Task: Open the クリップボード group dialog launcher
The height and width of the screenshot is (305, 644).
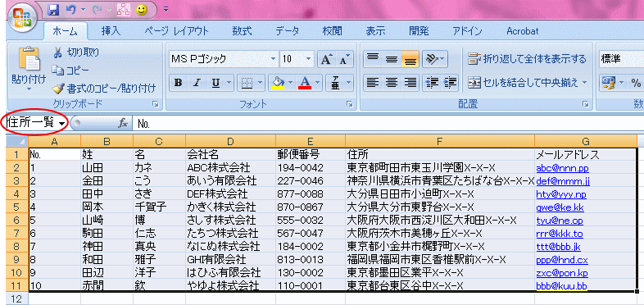Action: point(155,105)
